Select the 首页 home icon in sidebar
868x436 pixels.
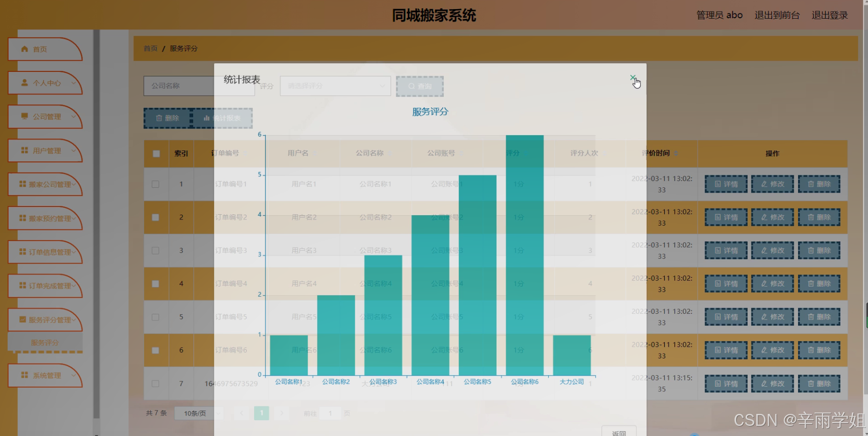[24, 48]
